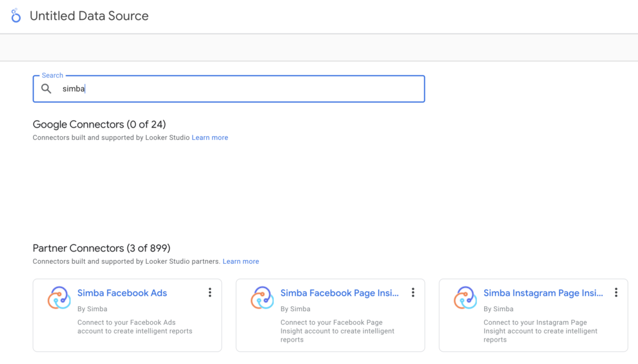
Task: Click the magnifying glass search icon
Action: pyautogui.click(x=46, y=89)
